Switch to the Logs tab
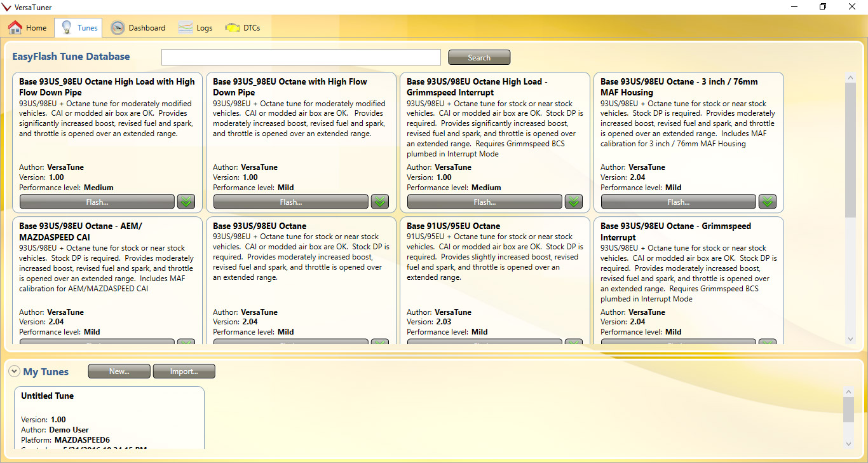 [195, 27]
